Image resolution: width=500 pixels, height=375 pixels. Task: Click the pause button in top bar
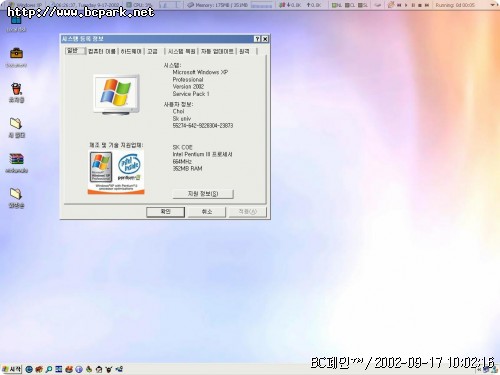click(x=413, y=5)
